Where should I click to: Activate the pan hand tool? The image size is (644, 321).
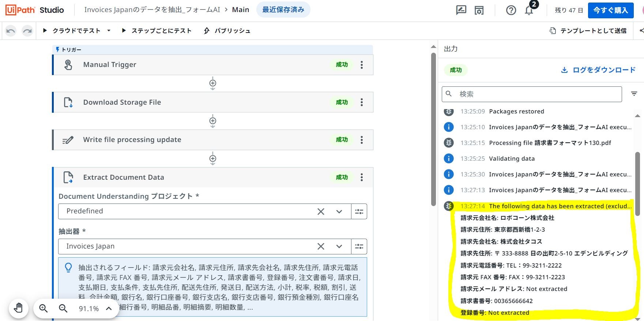[x=18, y=309]
